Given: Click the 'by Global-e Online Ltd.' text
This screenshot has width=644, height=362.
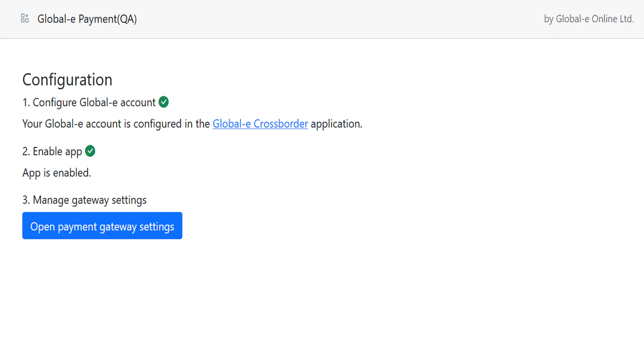Looking at the screenshot, I should (589, 19).
